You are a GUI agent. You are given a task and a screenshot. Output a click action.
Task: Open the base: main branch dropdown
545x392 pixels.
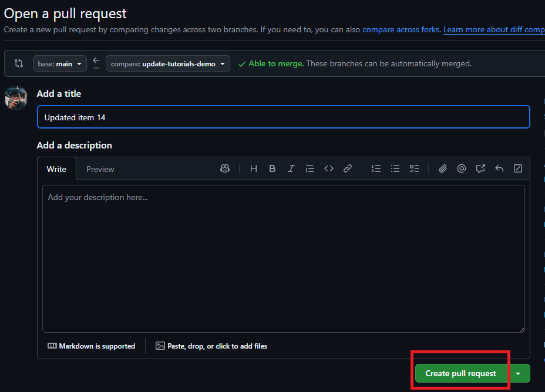click(59, 63)
